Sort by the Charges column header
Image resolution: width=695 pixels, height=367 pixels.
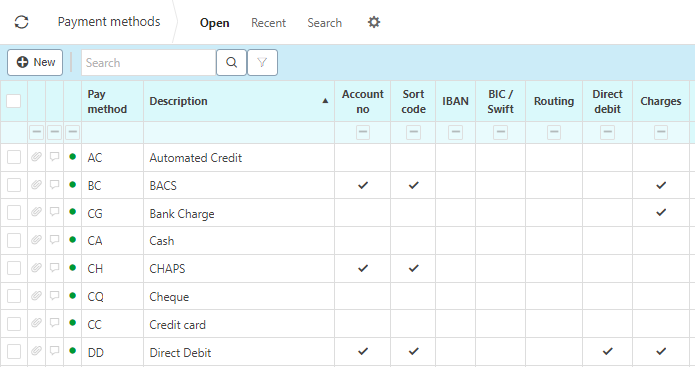(x=660, y=101)
